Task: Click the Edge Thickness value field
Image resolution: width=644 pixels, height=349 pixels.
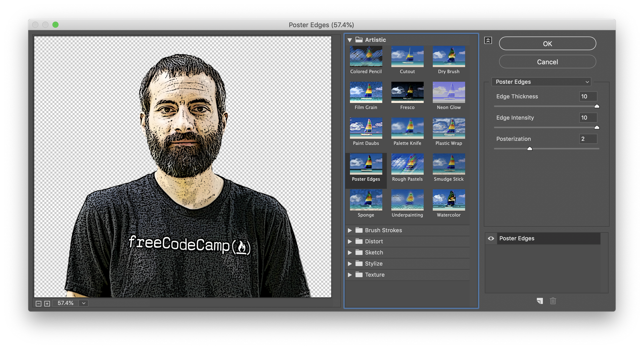Action: click(x=588, y=97)
